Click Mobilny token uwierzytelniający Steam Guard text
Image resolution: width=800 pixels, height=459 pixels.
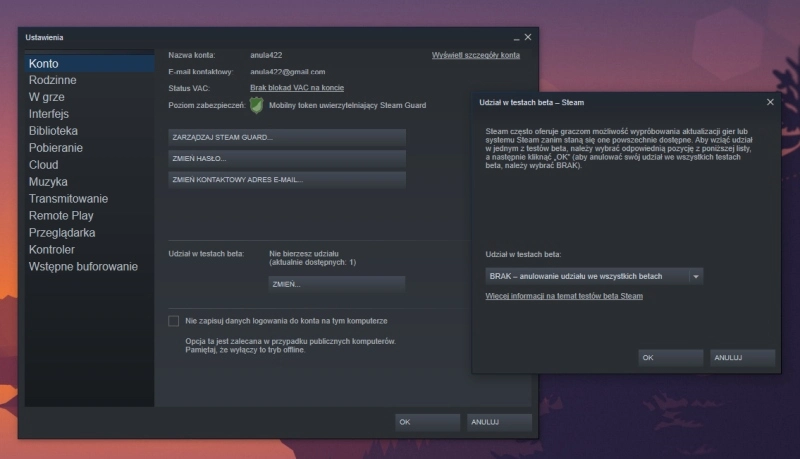point(347,105)
